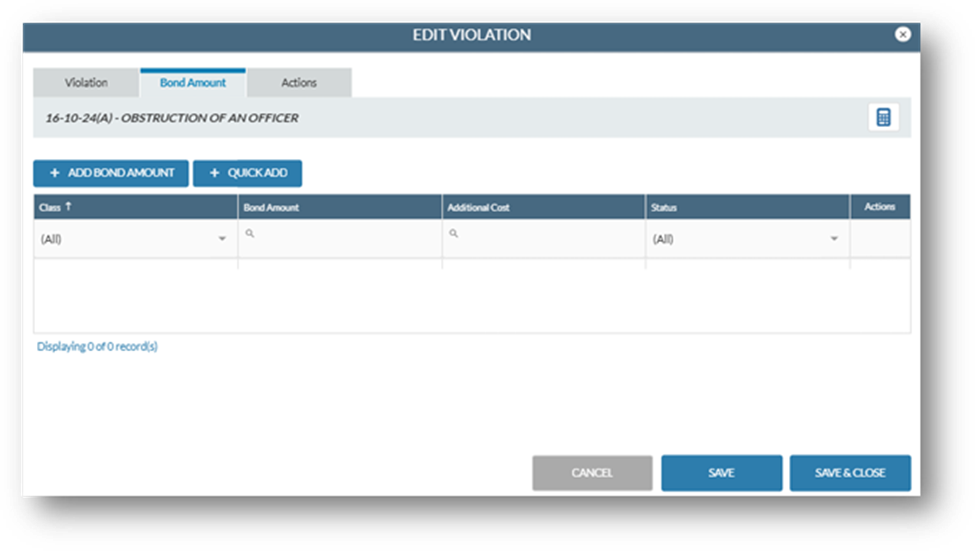Viewport: 975px width, 552px height.
Task: Expand the Class filter dropdown
Action: point(222,239)
